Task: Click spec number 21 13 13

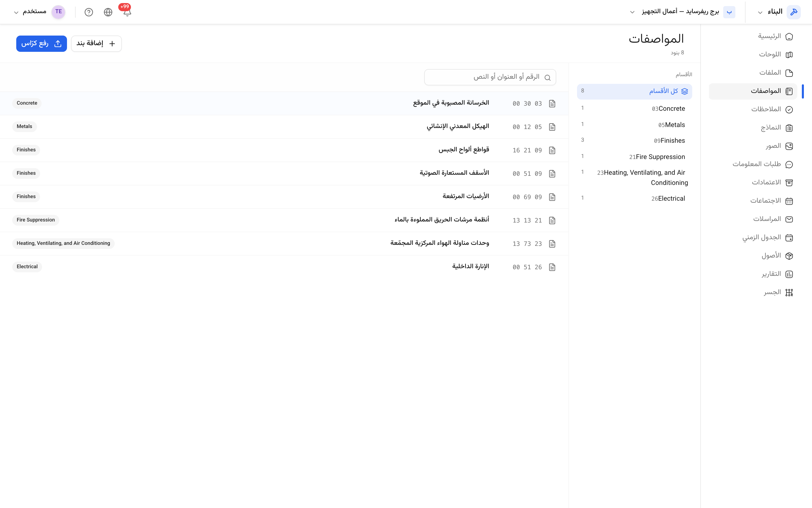Action: (x=527, y=220)
